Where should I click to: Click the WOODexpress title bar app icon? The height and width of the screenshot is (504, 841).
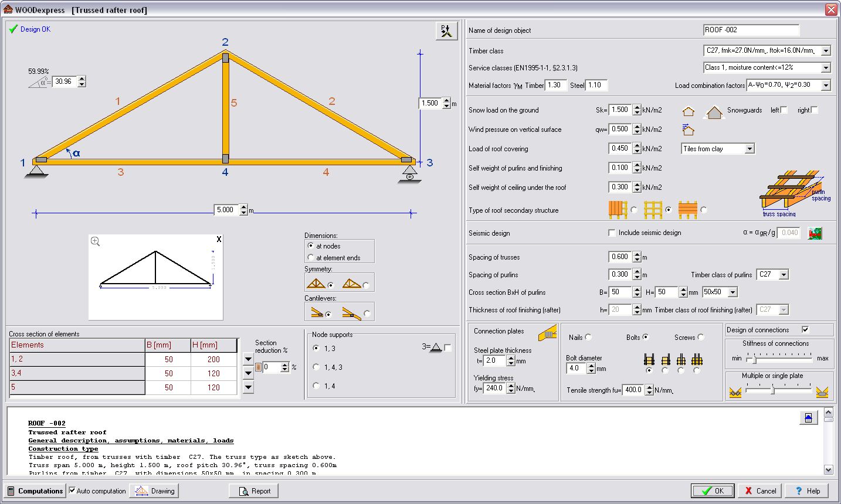[x=8, y=9]
